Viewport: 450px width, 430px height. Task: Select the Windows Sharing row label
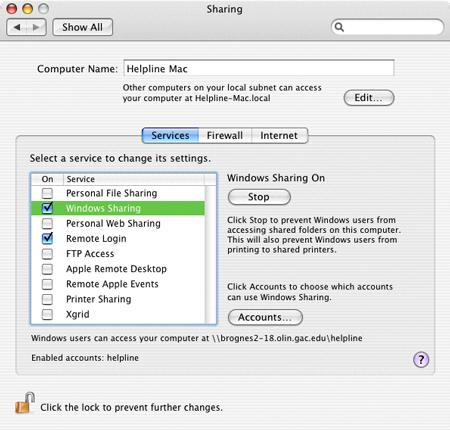[103, 208]
